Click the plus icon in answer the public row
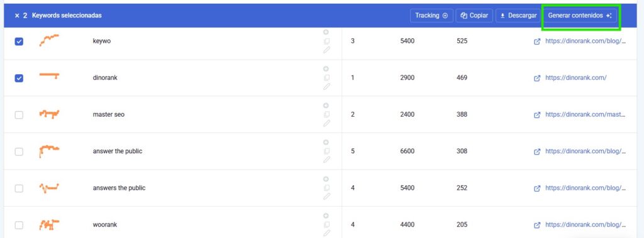Screen dimensions: 644x238 [326, 142]
